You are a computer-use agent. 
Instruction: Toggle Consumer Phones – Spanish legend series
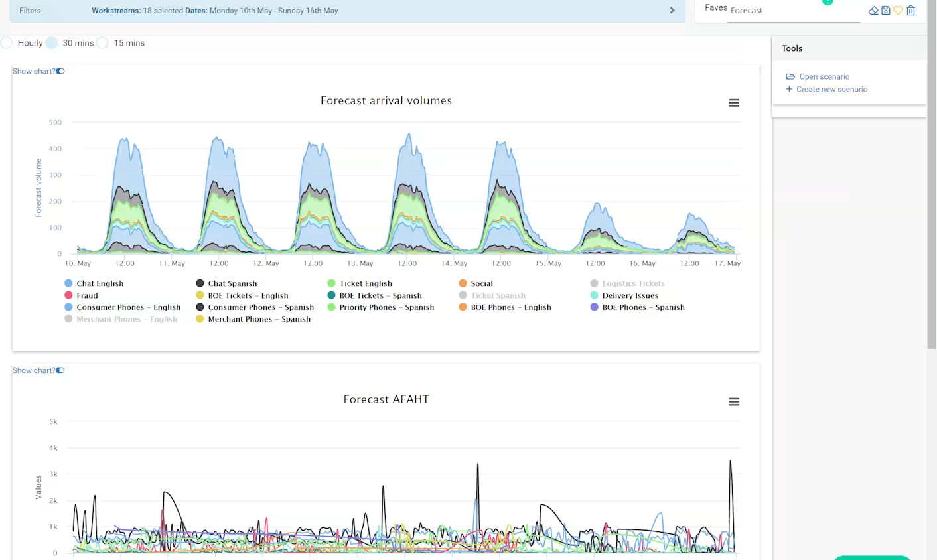[255, 307]
